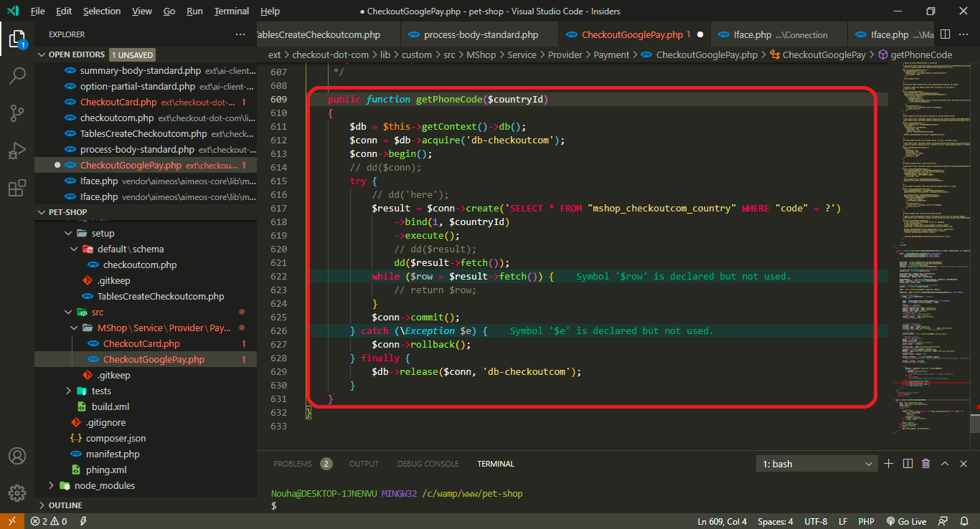Show the Output panel tab
The image size is (980, 529).
tap(364, 464)
